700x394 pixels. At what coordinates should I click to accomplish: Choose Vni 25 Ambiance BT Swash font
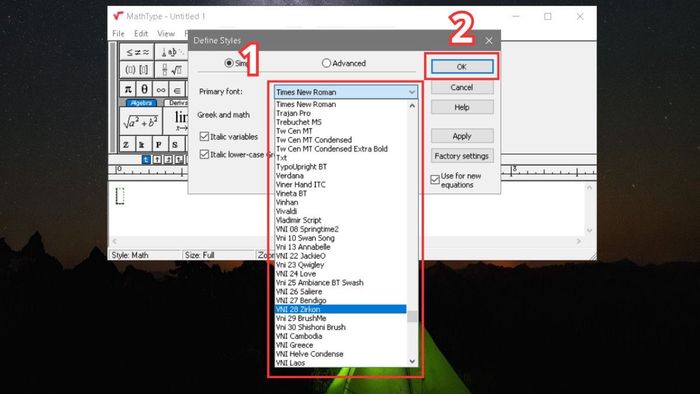click(x=341, y=282)
